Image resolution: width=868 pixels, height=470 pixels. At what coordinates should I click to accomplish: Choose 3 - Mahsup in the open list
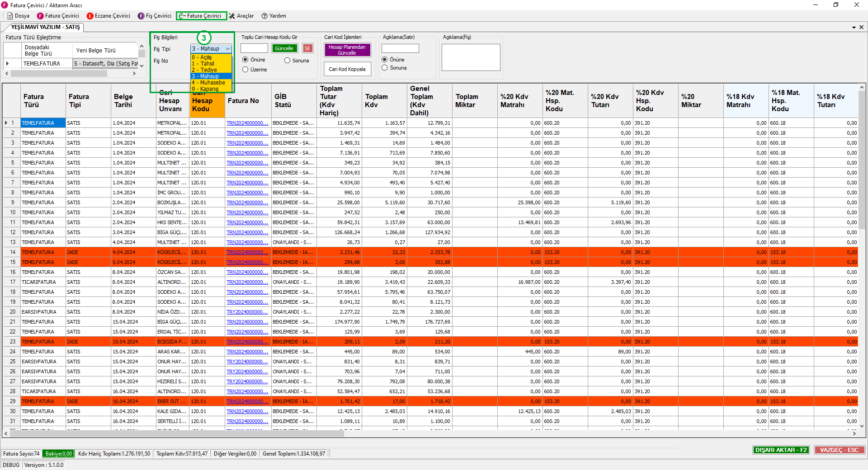tap(211, 76)
